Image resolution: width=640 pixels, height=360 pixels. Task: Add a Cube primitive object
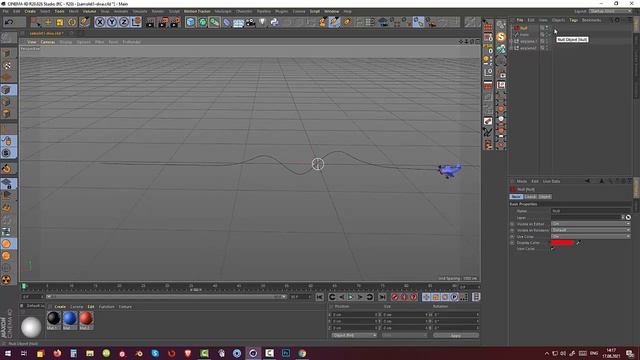click(190, 22)
